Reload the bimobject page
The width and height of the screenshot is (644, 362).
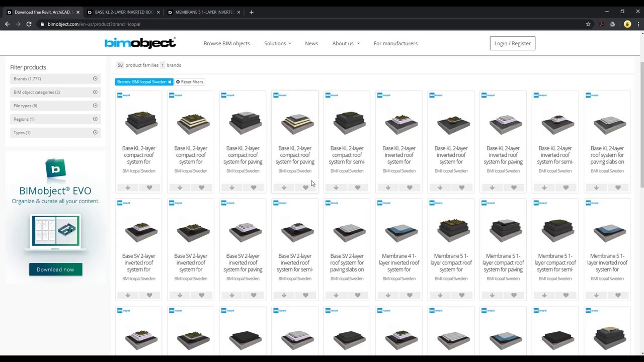click(29, 24)
